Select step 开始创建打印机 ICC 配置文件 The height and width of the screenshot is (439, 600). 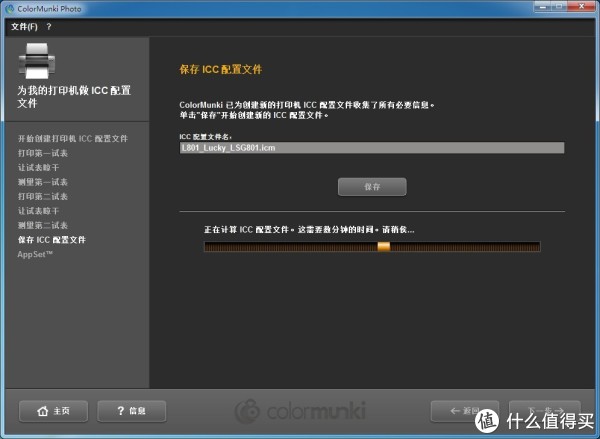pos(73,139)
